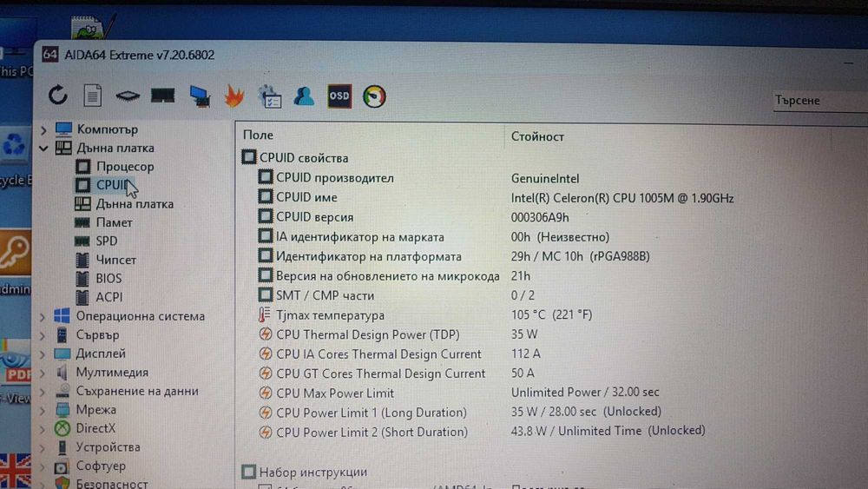Expand the Дисплей tree node
Viewport: 868px width, 489px height.
coord(43,354)
